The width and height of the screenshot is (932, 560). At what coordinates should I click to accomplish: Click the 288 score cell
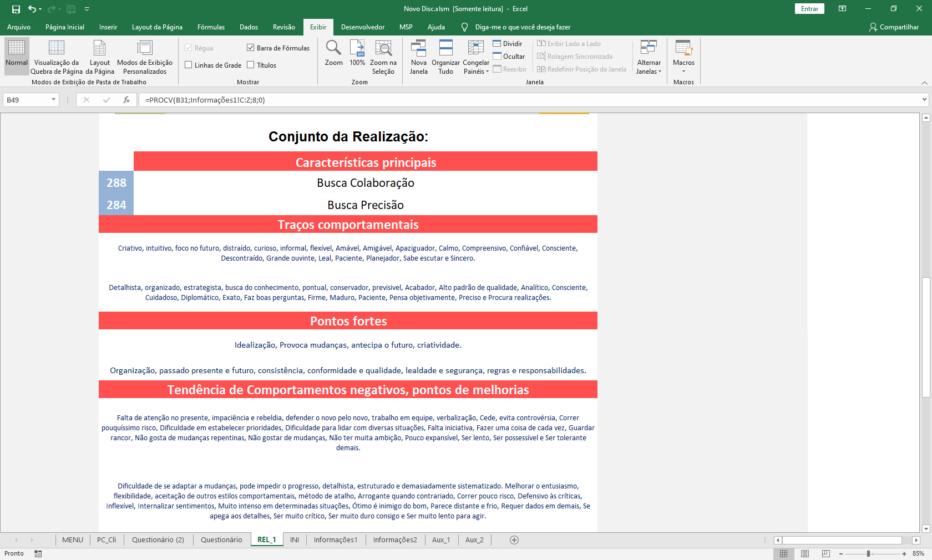[x=116, y=182]
